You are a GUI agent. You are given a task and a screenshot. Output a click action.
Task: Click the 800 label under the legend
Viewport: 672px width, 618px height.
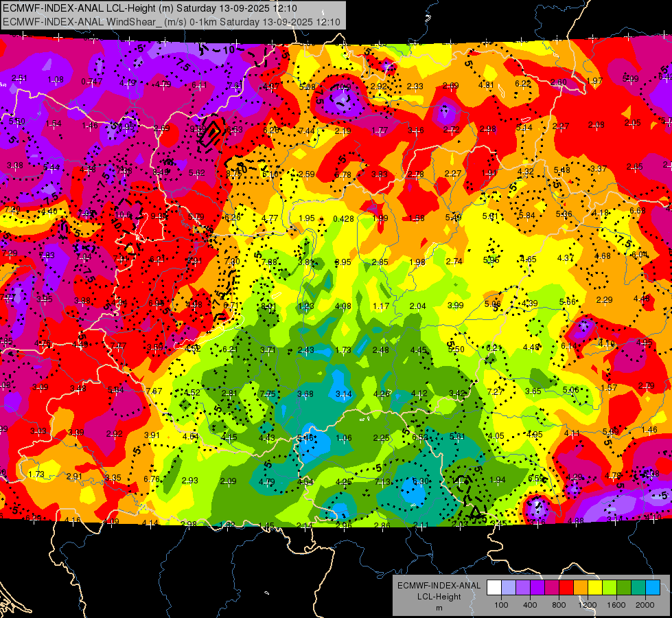pyautogui.click(x=559, y=605)
